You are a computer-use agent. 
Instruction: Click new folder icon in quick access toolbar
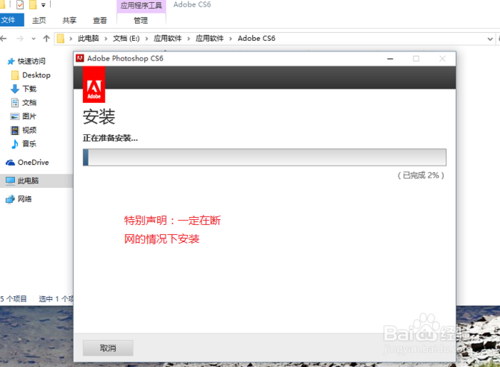pos(33,5)
